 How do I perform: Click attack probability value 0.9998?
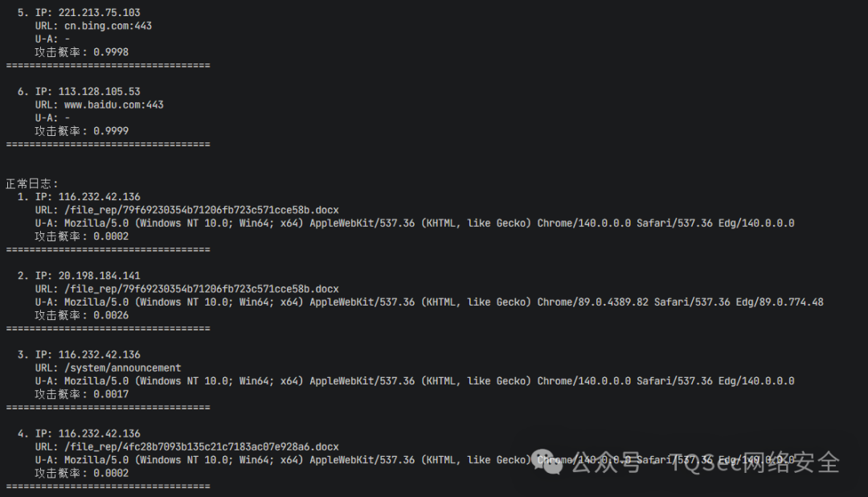[110, 52]
